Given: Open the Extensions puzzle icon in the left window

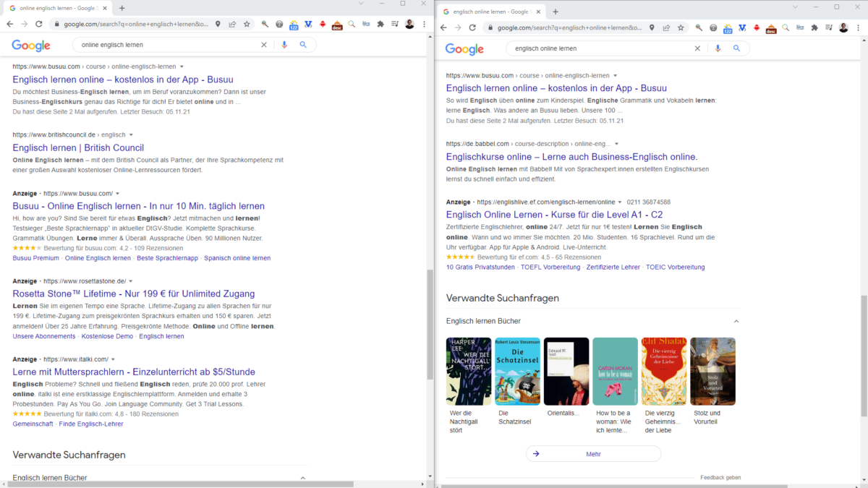Looking at the screenshot, I should coord(380,24).
